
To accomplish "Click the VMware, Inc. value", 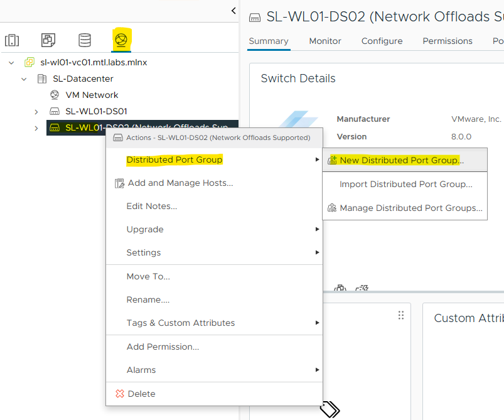I will tap(476, 119).
